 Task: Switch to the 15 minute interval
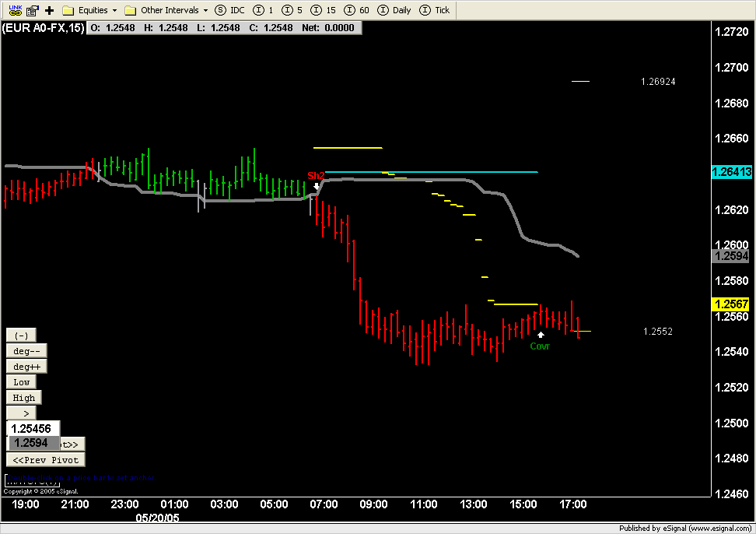click(324, 10)
